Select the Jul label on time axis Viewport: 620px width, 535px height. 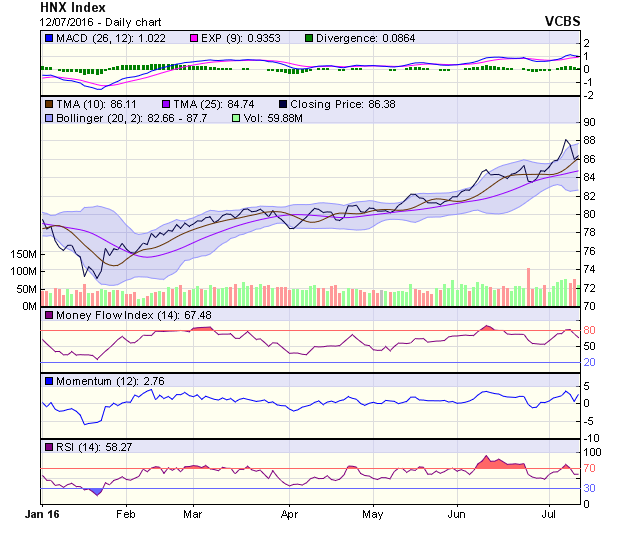549,513
